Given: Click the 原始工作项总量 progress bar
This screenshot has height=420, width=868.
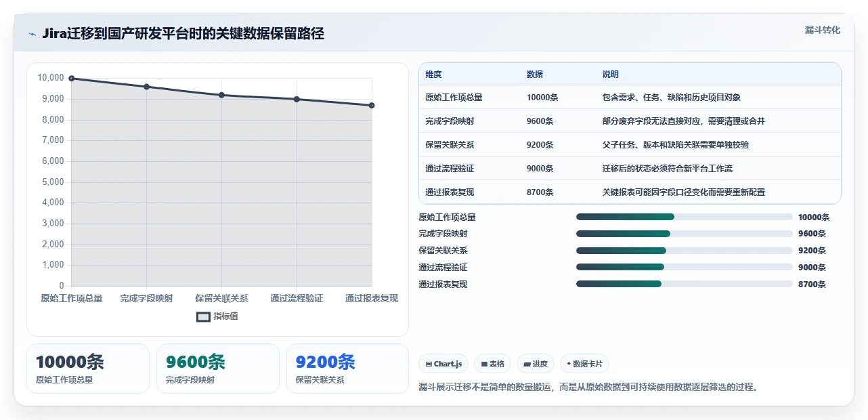Looking at the screenshot, I should tap(684, 217).
